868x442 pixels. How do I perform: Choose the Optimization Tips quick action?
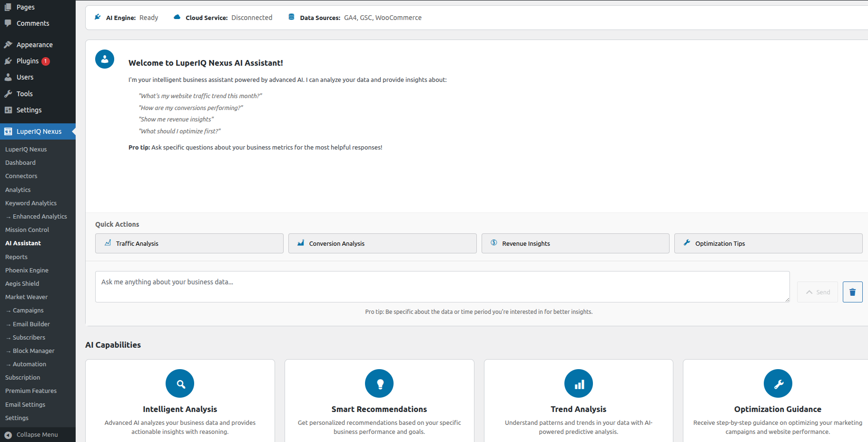click(768, 243)
